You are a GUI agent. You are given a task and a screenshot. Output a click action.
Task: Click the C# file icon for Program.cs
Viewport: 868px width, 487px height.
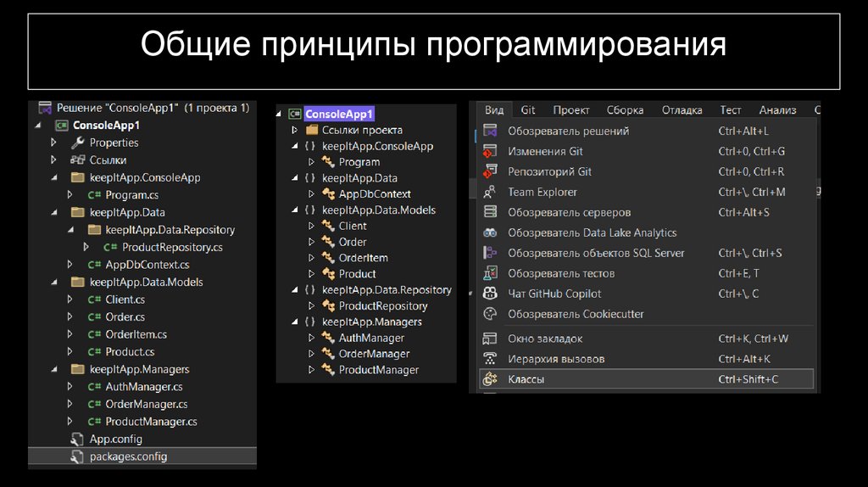click(94, 195)
